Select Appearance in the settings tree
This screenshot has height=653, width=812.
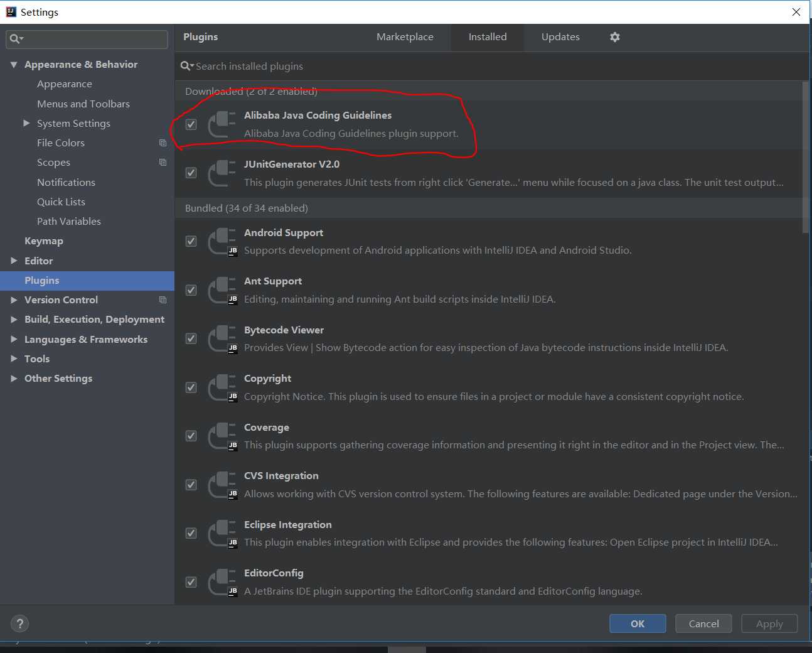click(x=65, y=84)
